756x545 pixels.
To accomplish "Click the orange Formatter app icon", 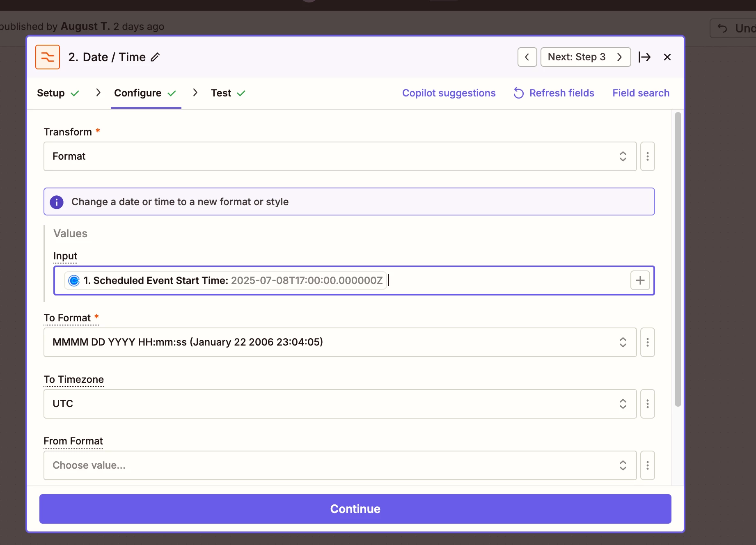I will (48, 57).
